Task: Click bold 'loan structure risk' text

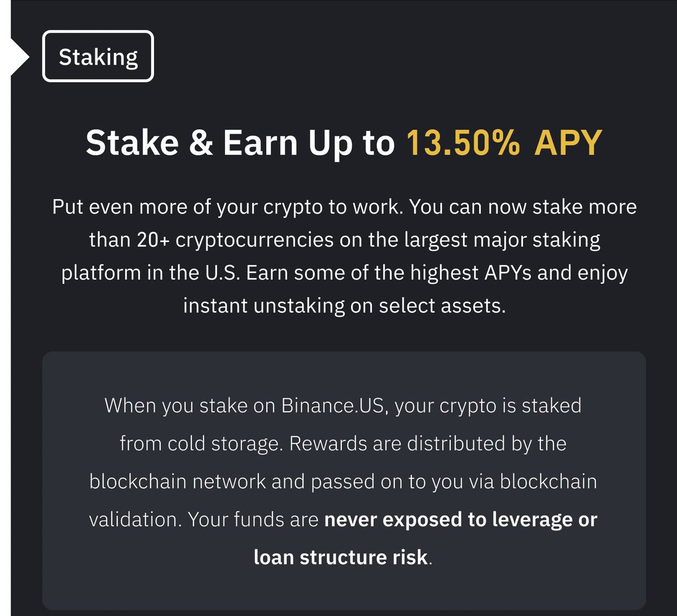Action: click(x=341, y=557)
